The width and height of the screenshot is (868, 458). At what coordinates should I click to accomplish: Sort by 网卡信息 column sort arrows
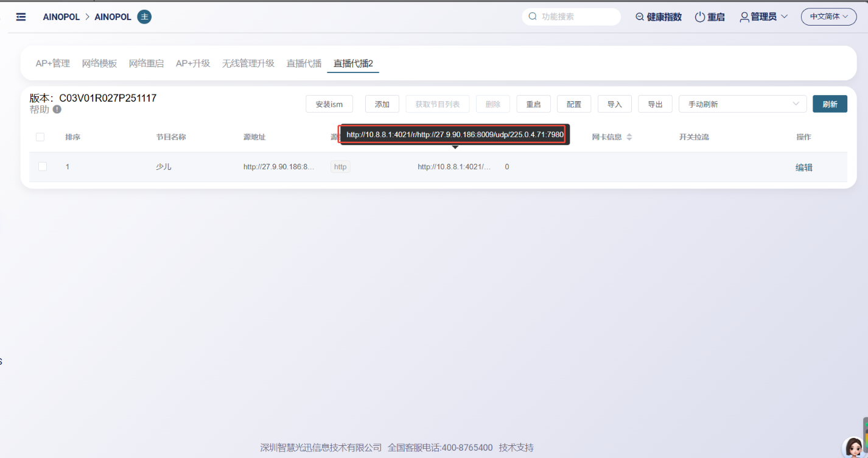point(629,137)
